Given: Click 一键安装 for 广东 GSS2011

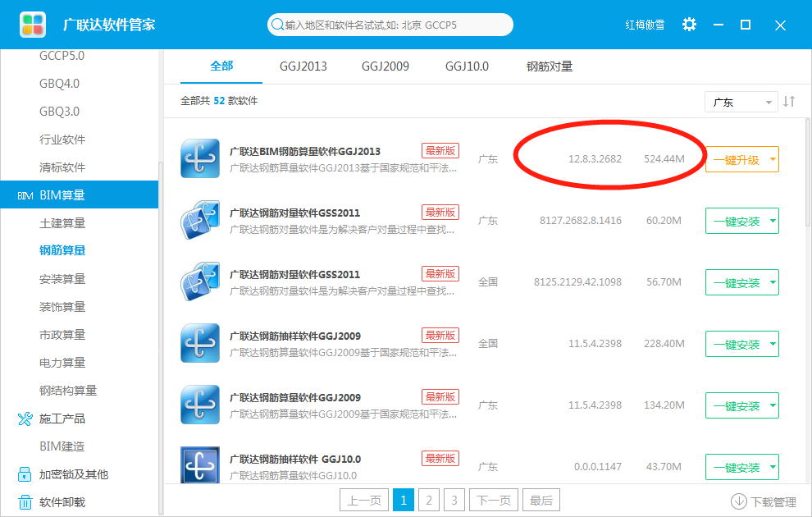Looking at the screenshot, I should (736, 222).
